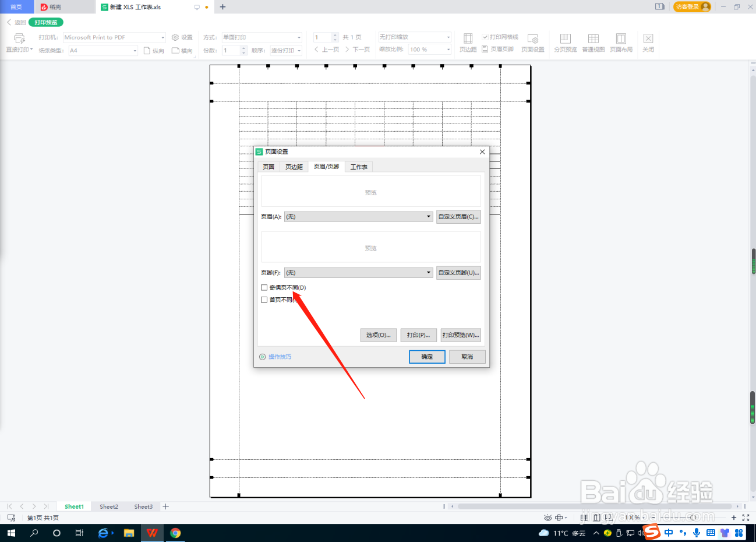Click 自定义页脚(U) button
756x542 pixels.
[x=458, y=273]
